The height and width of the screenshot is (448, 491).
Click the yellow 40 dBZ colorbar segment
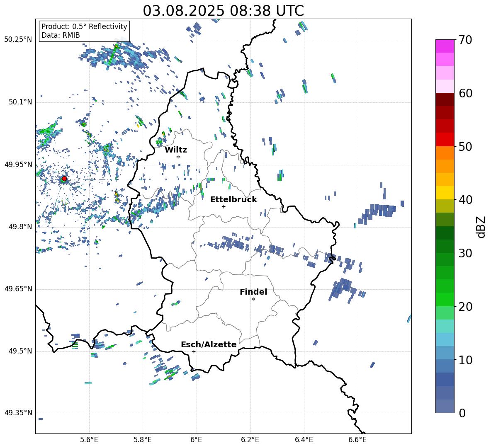(x=445, y=192)
